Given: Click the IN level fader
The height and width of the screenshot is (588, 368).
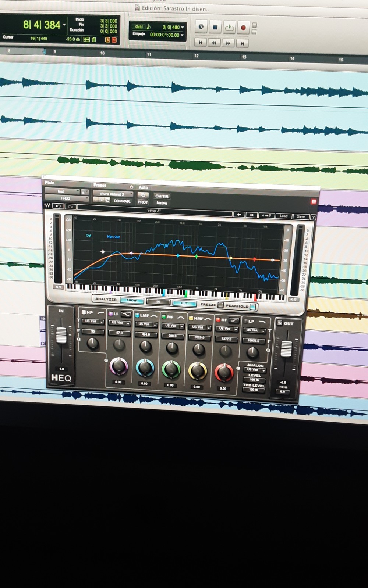Looking at the screenshot, I should 61,335.
